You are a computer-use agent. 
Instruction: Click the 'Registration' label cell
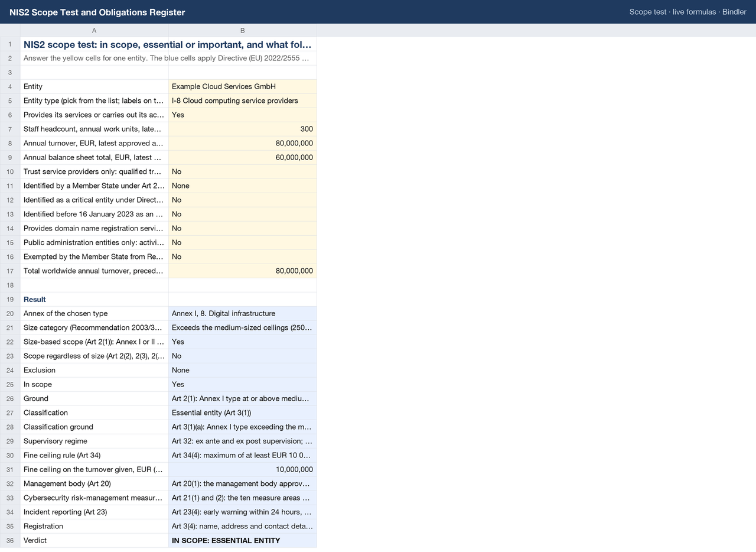coord(94,526)
